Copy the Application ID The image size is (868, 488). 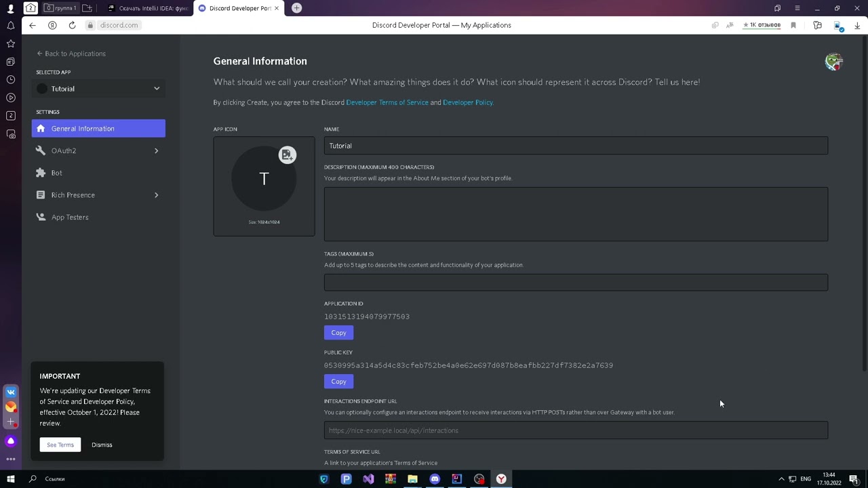[x=338, y=333]
